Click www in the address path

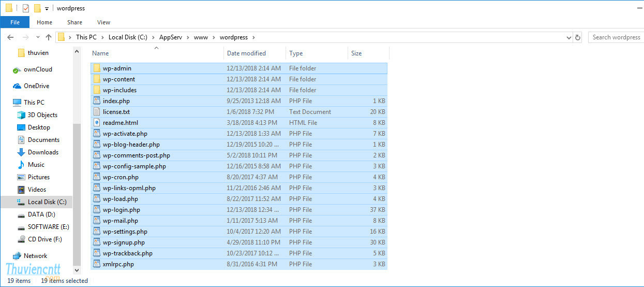pyautogui.click(x=201, y=37)
